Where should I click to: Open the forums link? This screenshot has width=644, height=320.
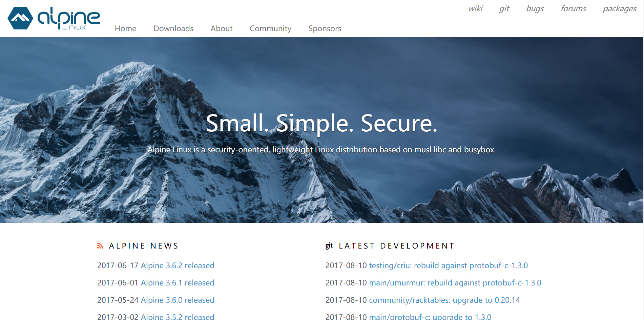click(x=573, y=8)
